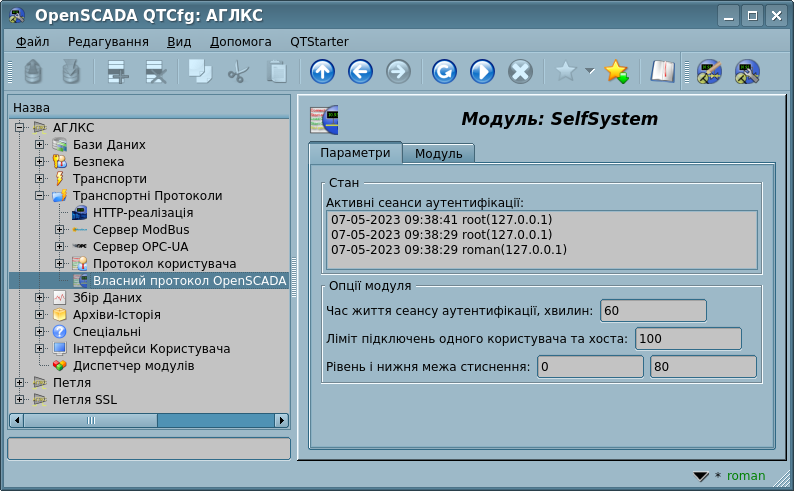Click the first station tools icon in toolbar
The height and width of the screenshot is (491, 794).
click(x=709, y=71)
